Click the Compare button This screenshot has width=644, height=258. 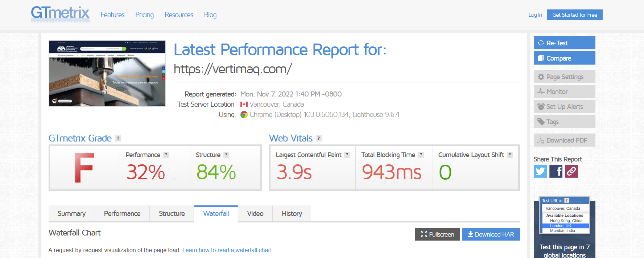(x=565, y=58)
